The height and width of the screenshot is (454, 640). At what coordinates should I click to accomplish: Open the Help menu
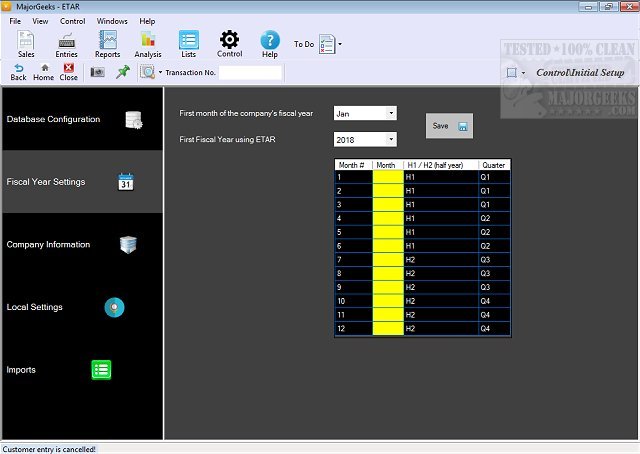click(x=147, y=21)
